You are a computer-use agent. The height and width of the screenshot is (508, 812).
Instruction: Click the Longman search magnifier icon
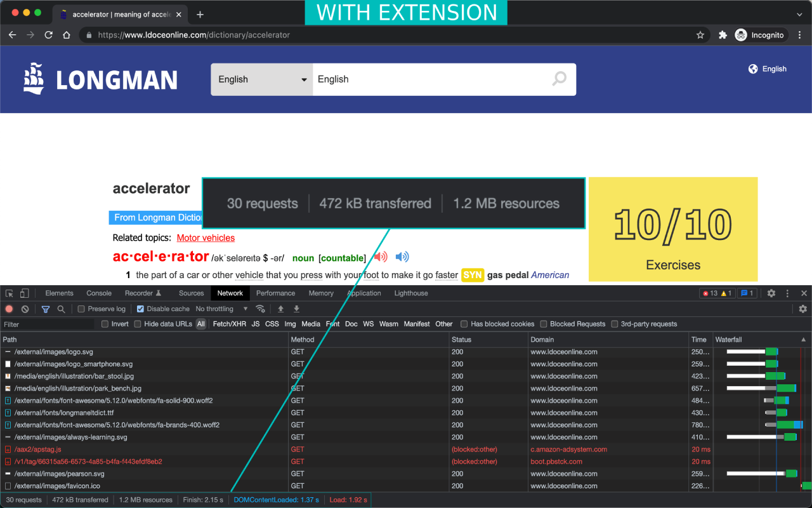pyautogui.click(x=559, y=79)
